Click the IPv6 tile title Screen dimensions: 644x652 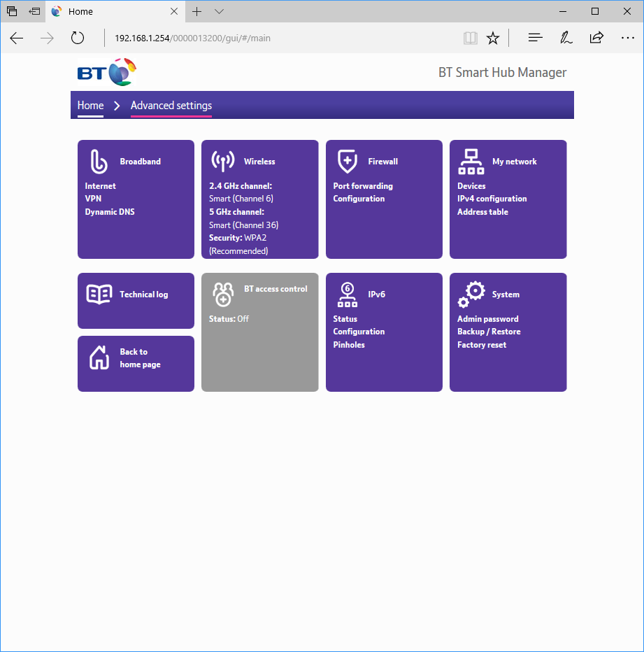click(x=377, y=295)
